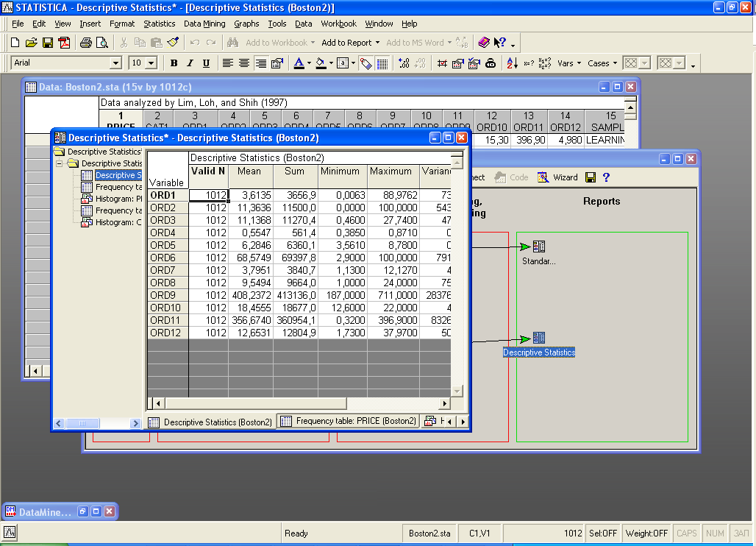The width and height of the screenshot is (756, 546).
Task: Collapse the Descriptive Statistics tree folder
Action: point(60,163)
